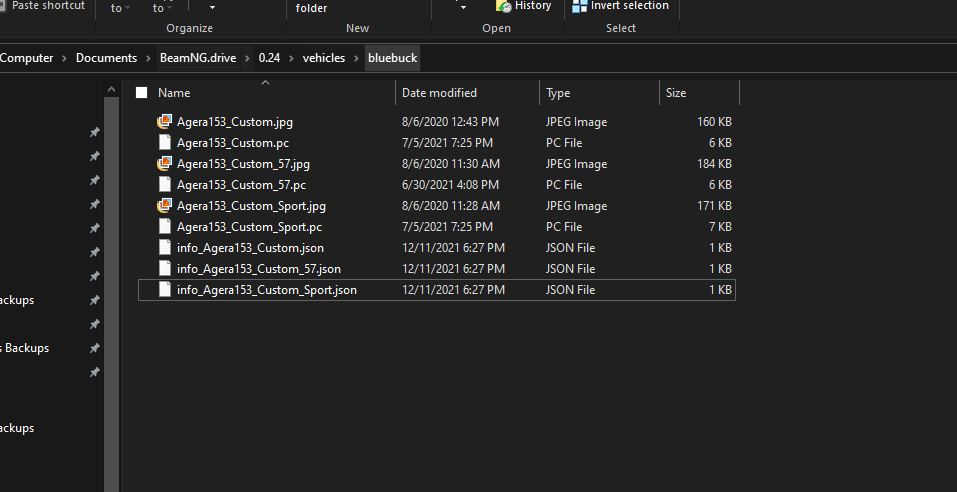Click the Agera153_Custom.jpg image file icon
The height and width of the screenshot is (492, 957).
164,121
